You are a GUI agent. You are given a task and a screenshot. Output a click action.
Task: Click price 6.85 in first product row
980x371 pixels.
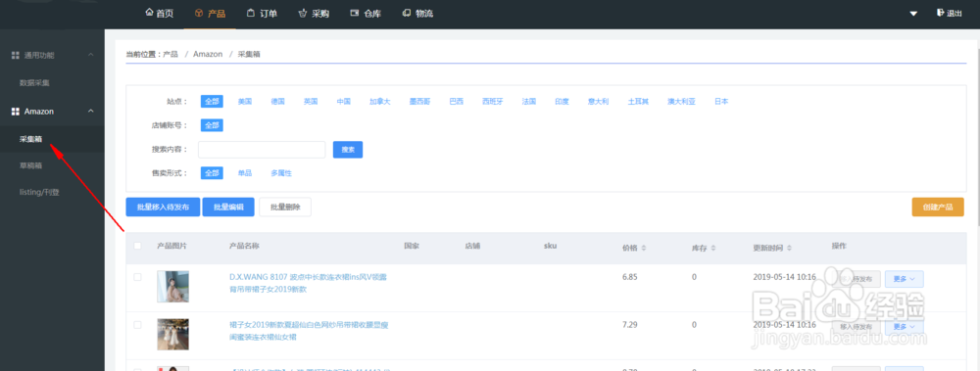[630, 277]
